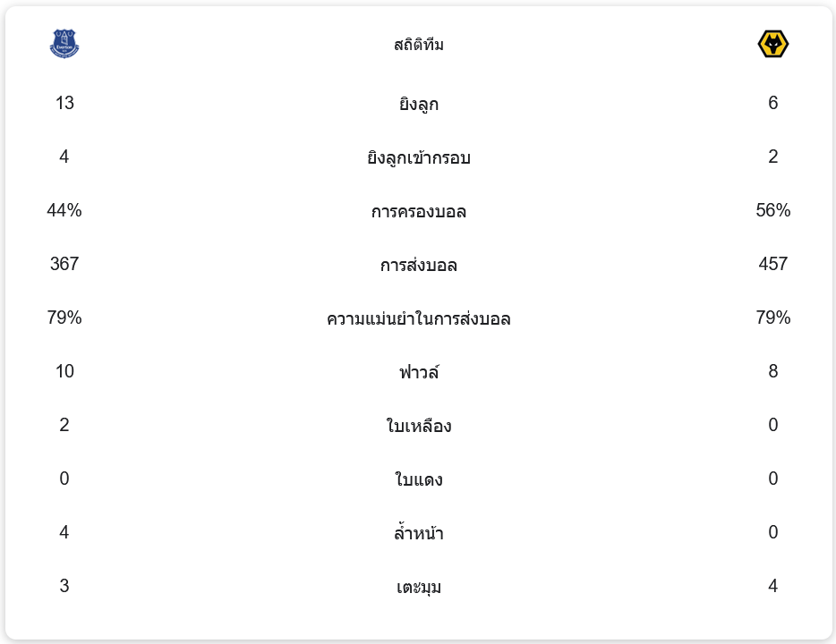Select the ล้ำหน้า offsides label
This screenshot has width=836, height=644.
tap(419, 534)
